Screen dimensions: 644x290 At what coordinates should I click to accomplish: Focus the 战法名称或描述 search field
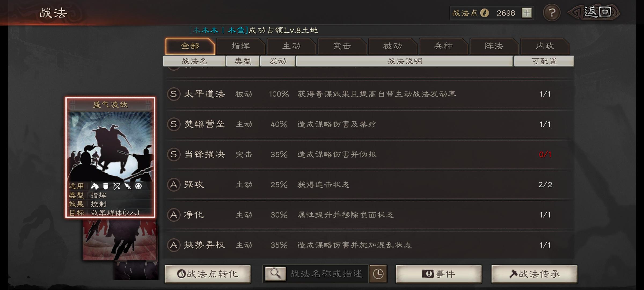click(326, 274)
